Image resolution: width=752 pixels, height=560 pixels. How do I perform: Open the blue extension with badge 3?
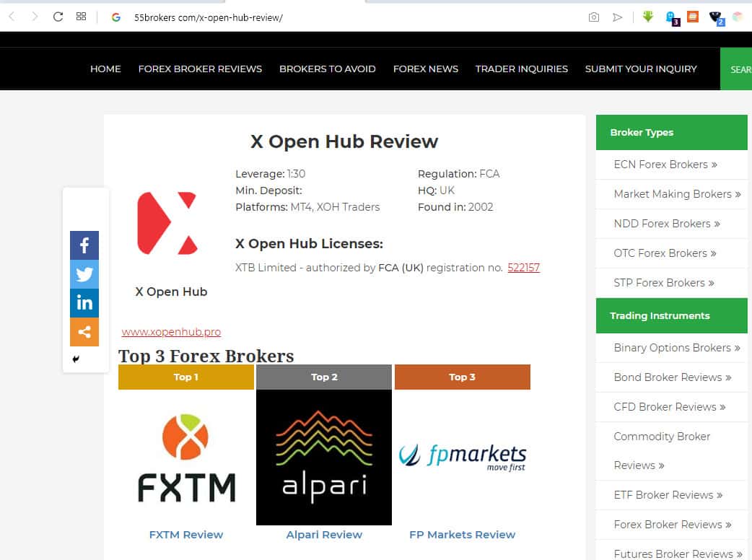[673, 18]
